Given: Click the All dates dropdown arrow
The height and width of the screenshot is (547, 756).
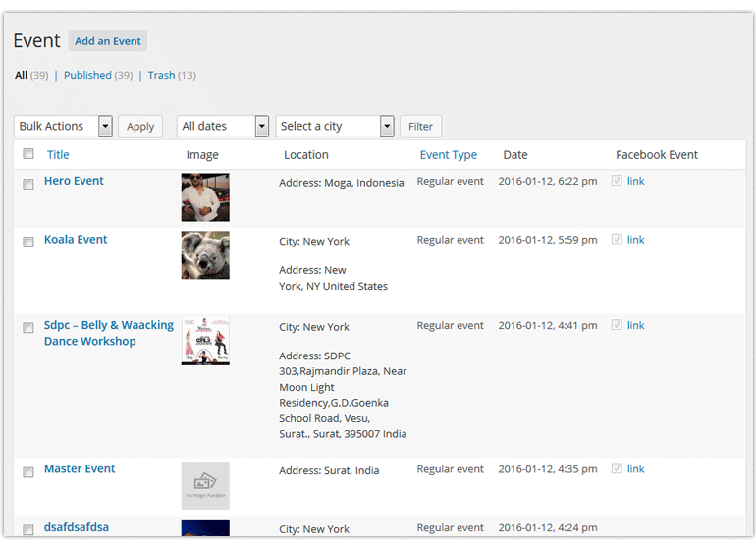Looking at the screenshot, I should pos(262,127).
